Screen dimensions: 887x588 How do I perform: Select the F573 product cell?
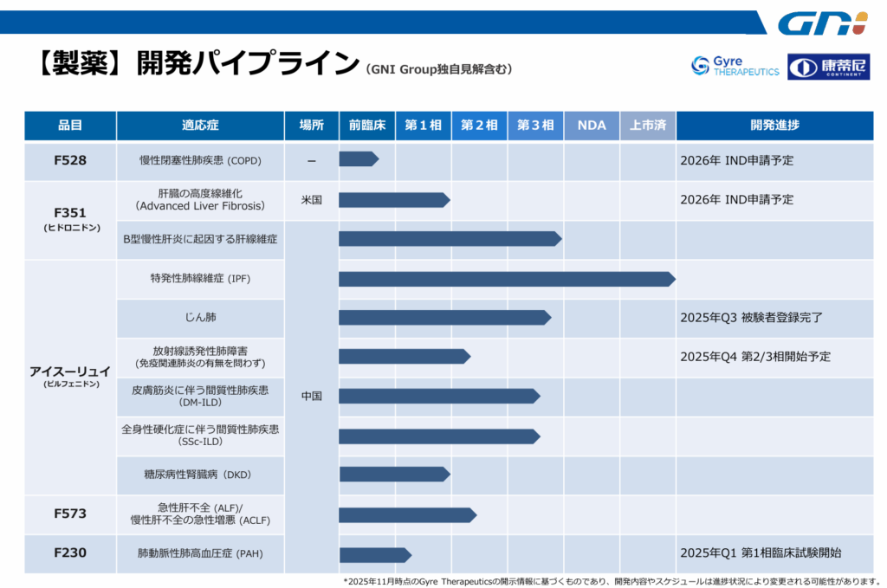pyautogui.click(x=70, y=514)
